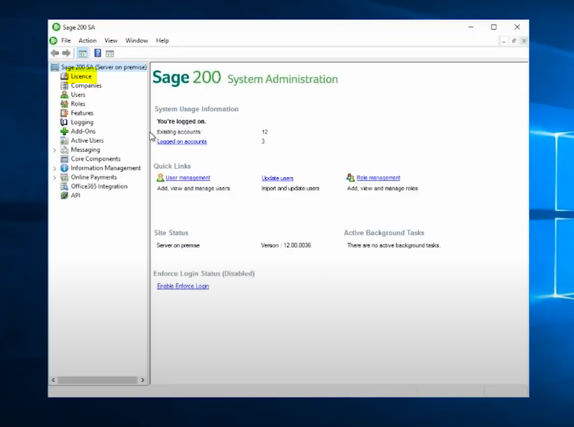Viewport: 574px width, 427px height.
Task: Click the Licence tree icon
Action: [x=64, y=76]
